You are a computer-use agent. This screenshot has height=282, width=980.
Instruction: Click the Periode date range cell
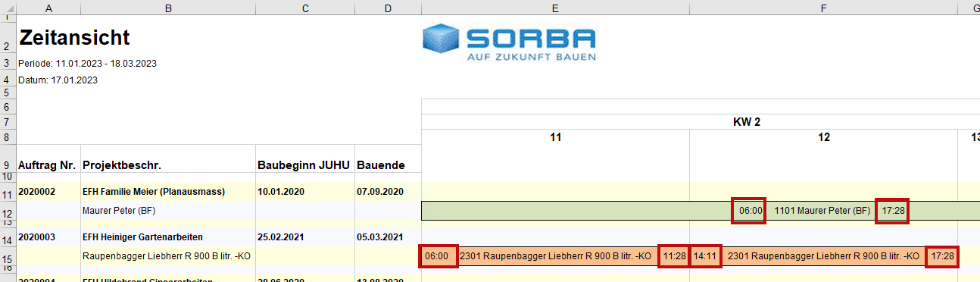(x=87, y=64)
